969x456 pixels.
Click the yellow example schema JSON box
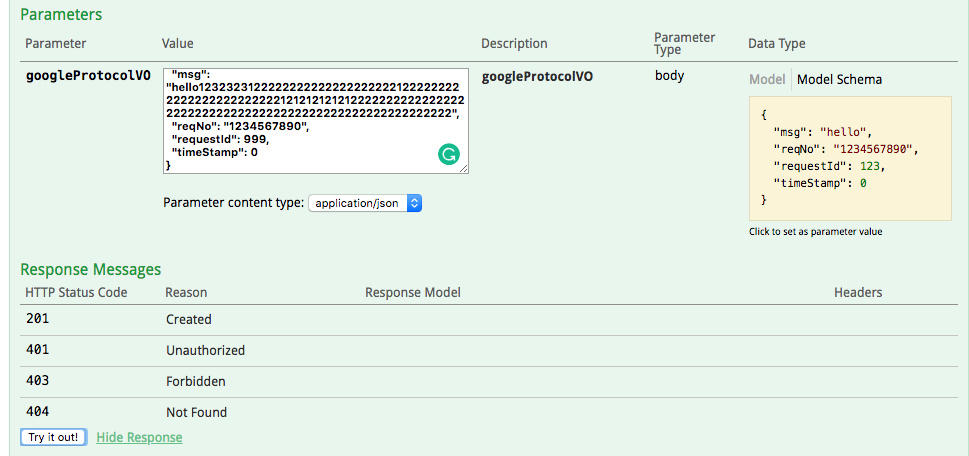849,157
